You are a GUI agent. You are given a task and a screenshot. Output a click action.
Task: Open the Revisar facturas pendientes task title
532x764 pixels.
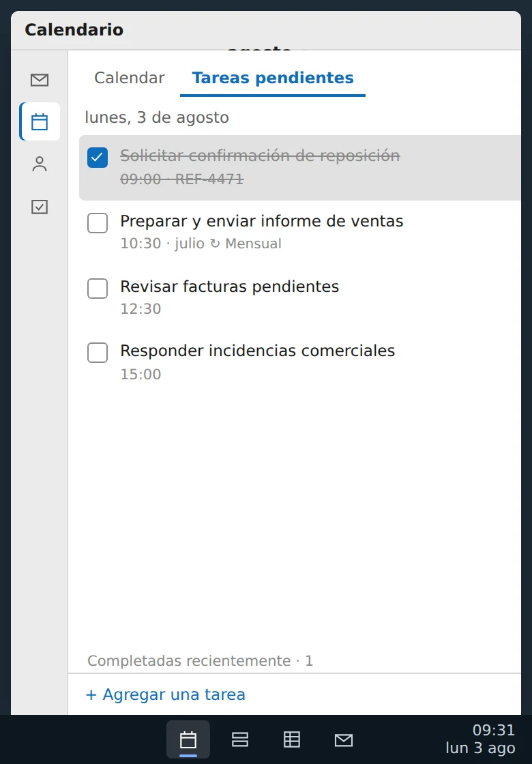click(229, 286)
